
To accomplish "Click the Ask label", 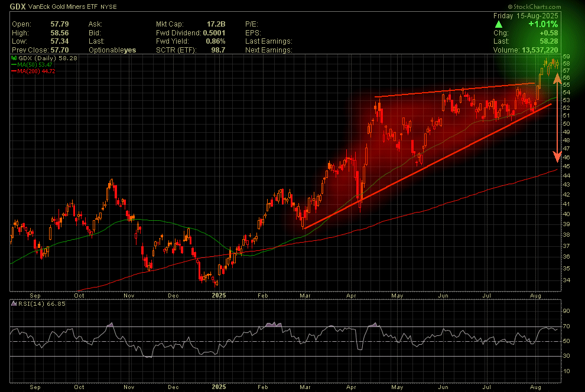I will 95,24.
